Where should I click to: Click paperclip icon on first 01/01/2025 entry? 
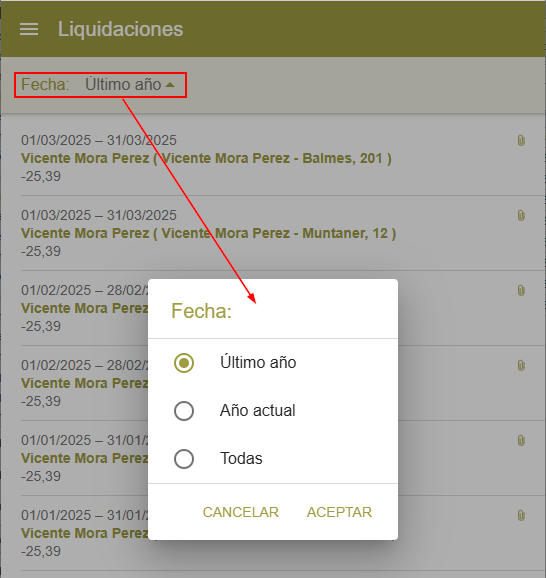(x=521, y=441)
